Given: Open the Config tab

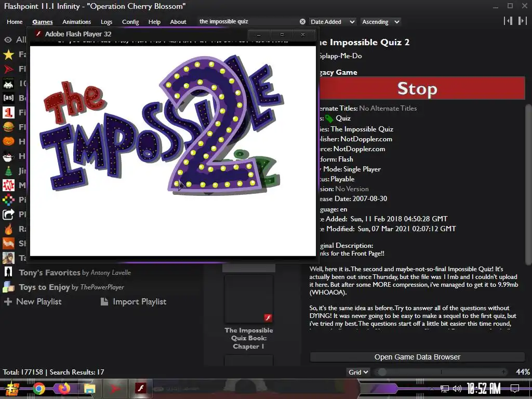Looking at the screenshot, I should (130, 22).
